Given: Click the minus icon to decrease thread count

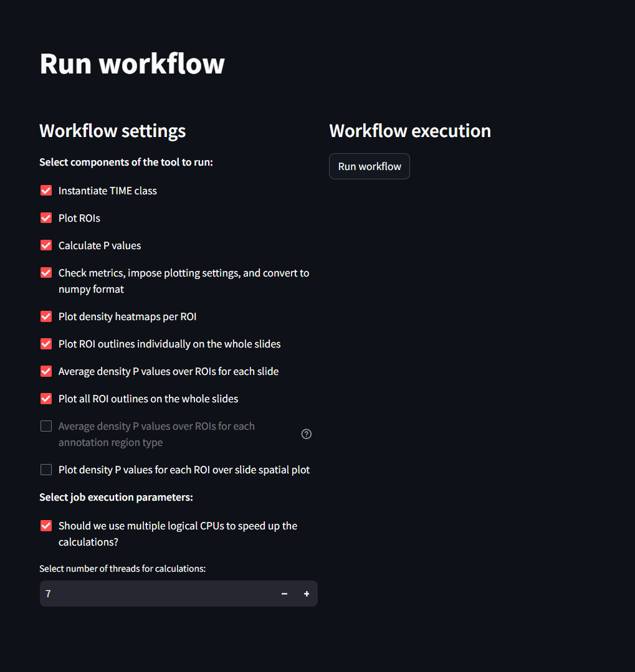Looking at the screenshot, I should (284, 594).
